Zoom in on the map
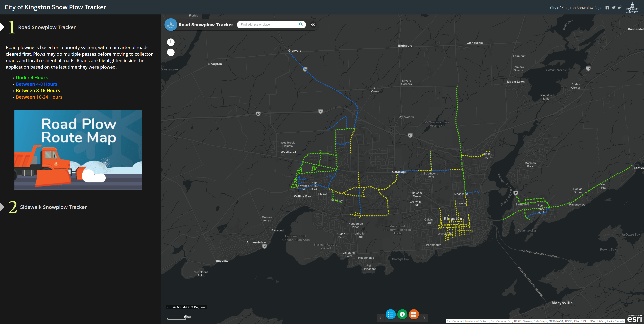 (x=171, y=42)
